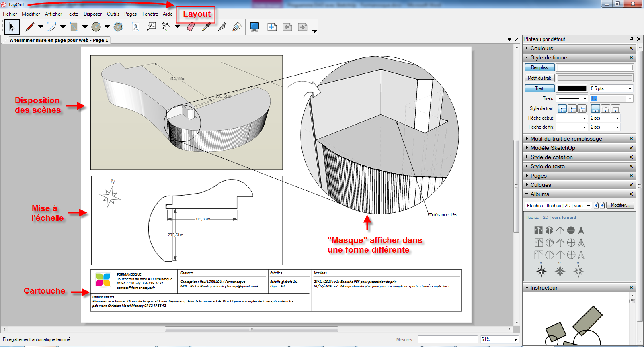This screenshot has height=347, width=644.
Task: Pick the red pencil Line tool
Action: pos(30,27)
